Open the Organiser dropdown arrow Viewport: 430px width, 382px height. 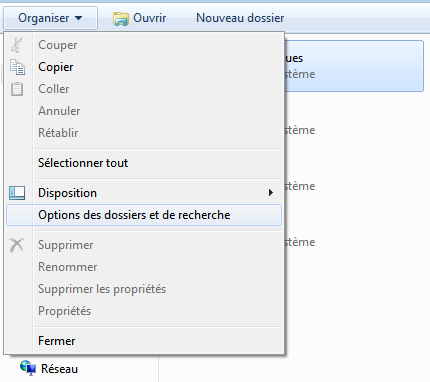[78, 18]
